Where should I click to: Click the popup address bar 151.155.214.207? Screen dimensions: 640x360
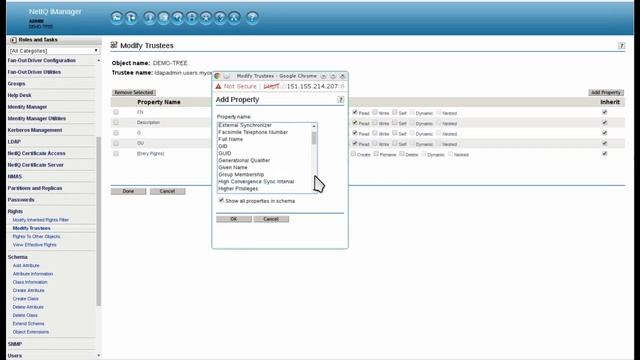312,87
